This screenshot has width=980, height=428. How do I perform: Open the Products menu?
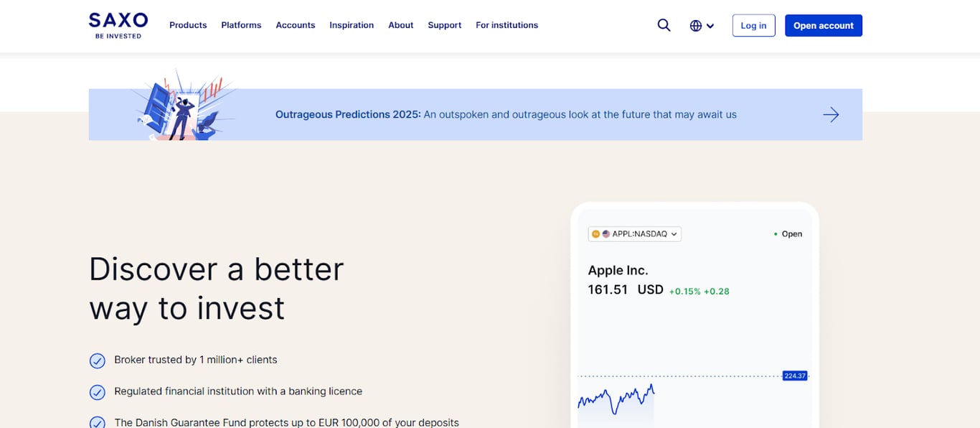pos(188,25)
